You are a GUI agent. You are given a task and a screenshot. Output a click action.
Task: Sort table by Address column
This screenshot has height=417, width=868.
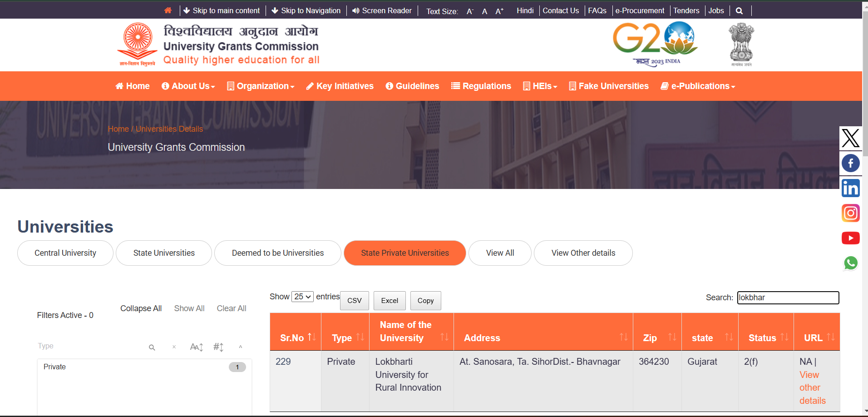coord(543,332)
